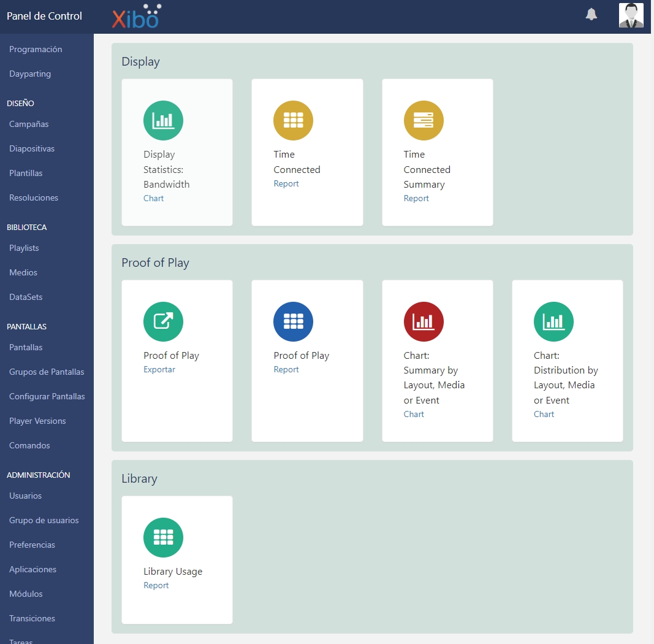Open Plantillas in the sidebar
This screenshot has height=644, width=654.
coord(26,173)
